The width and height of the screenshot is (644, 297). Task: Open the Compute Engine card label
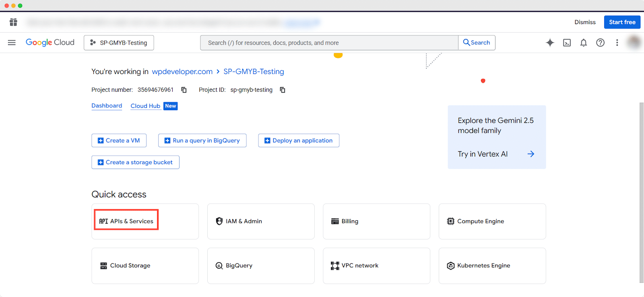coord(481,221)
